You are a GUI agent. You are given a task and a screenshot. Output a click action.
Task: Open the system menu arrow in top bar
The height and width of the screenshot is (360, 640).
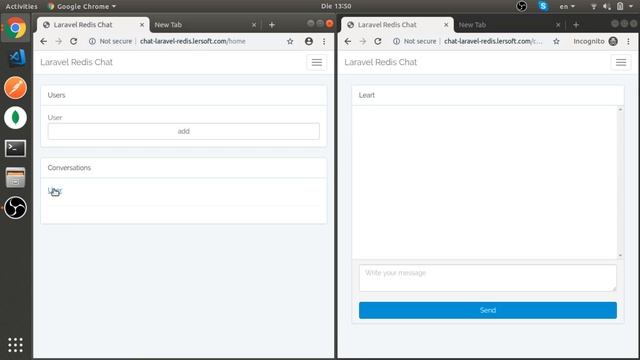click(631, 6)
